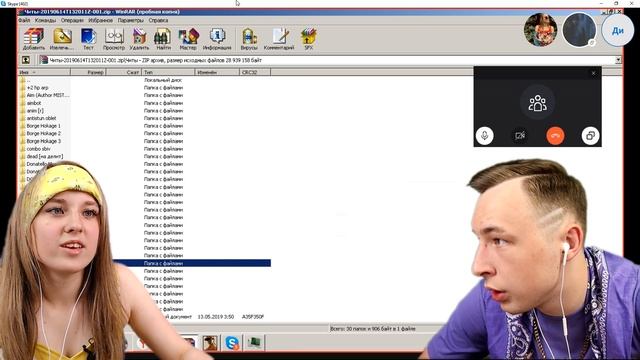Launch the Мастер (Wizard) toolbar icon
640x360 pixels.
coord(188,39)
